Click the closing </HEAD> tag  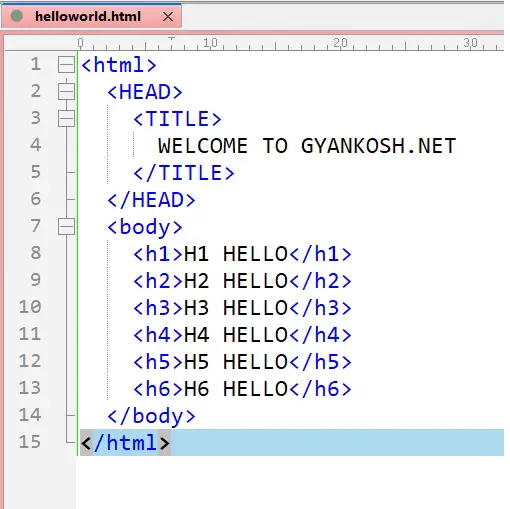151,200
